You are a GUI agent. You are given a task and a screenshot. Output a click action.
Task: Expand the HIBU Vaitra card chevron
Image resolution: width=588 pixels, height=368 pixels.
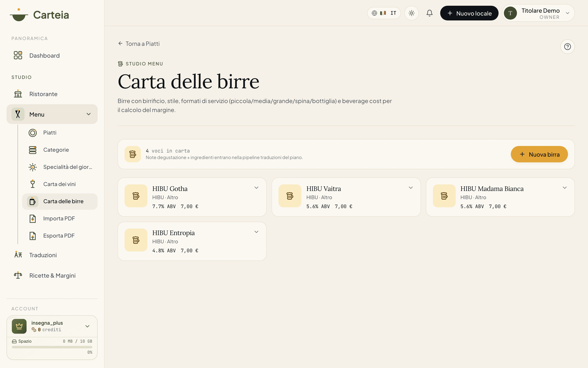coord(411,188)
